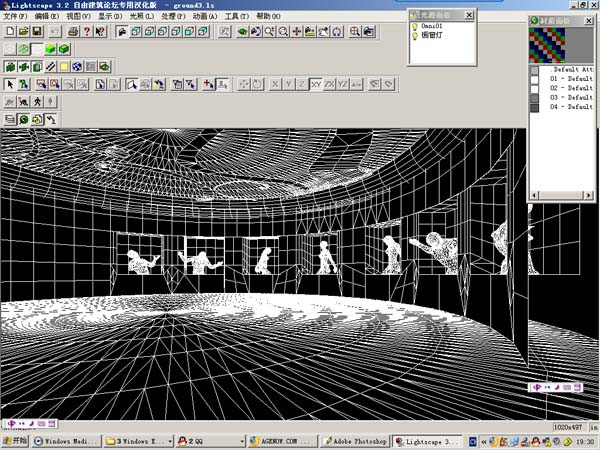Select the hidden line green wireframe cube display icon

coord(24,49)
